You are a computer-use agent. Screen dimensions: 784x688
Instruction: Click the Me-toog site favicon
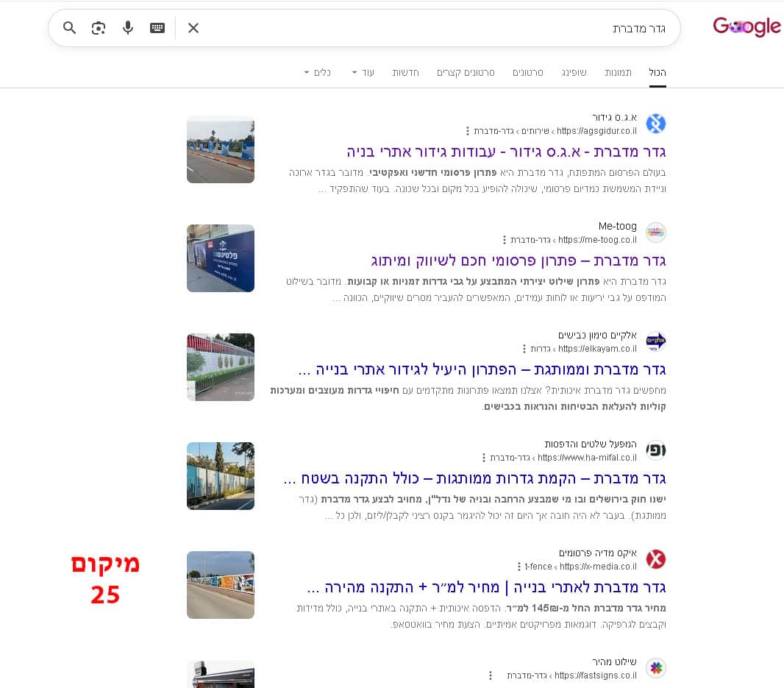[656, 233]
